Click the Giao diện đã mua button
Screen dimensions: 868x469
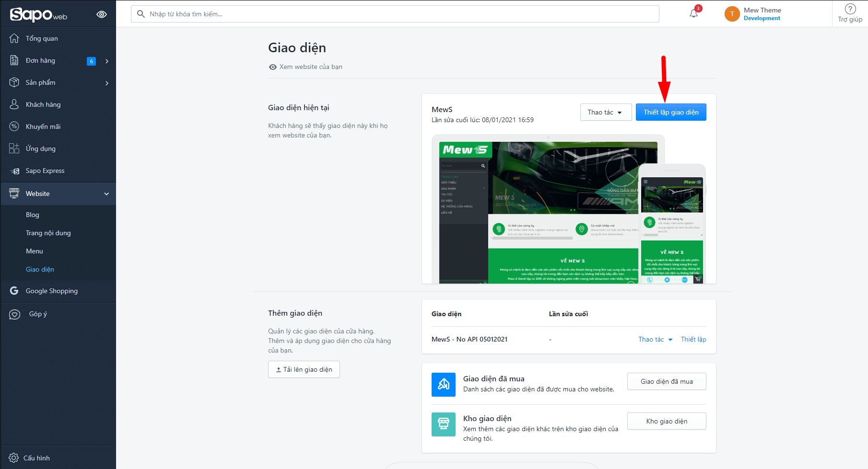coord(667,381)
